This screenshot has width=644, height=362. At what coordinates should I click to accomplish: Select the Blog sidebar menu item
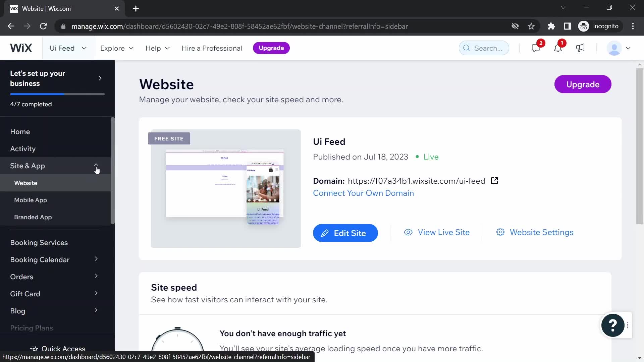[18, 311]
